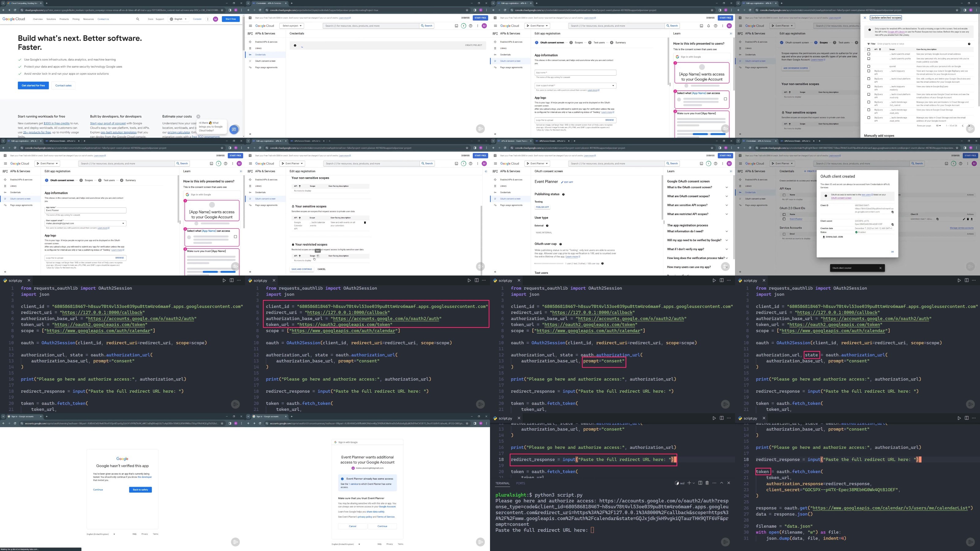The image size is (980, 551).
Task: Split the terminal pane
Action: tap(700, 483)
